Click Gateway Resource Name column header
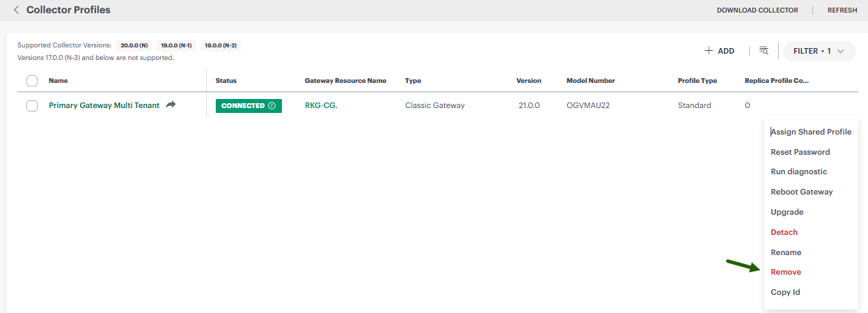The width and height of the screenshot is (868, 313). tap(345, 81)
